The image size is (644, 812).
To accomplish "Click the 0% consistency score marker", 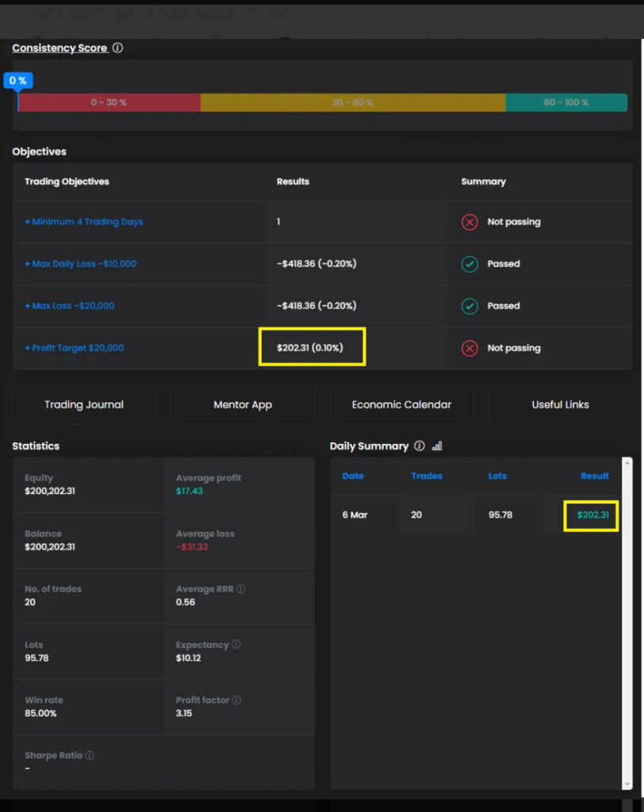I will pos(17,81).
